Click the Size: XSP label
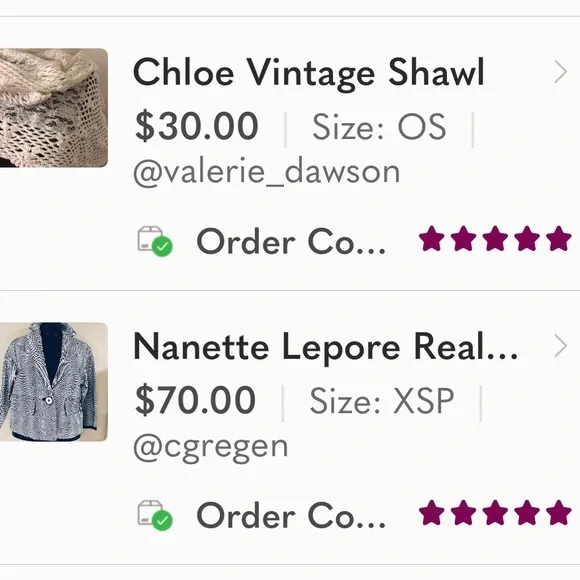This screenshot has width=580, height=580. (x=382, y=401)
